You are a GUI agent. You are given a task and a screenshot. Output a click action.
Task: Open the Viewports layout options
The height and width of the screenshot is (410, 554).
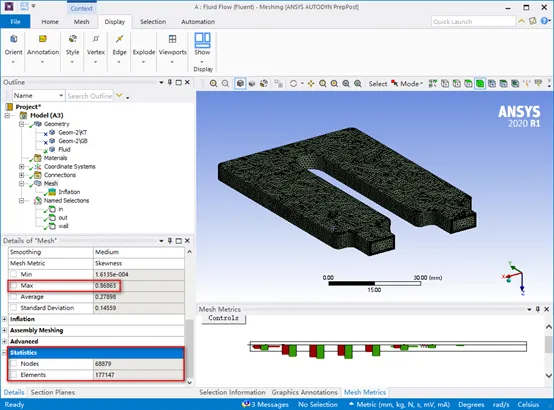click(172, 48)
